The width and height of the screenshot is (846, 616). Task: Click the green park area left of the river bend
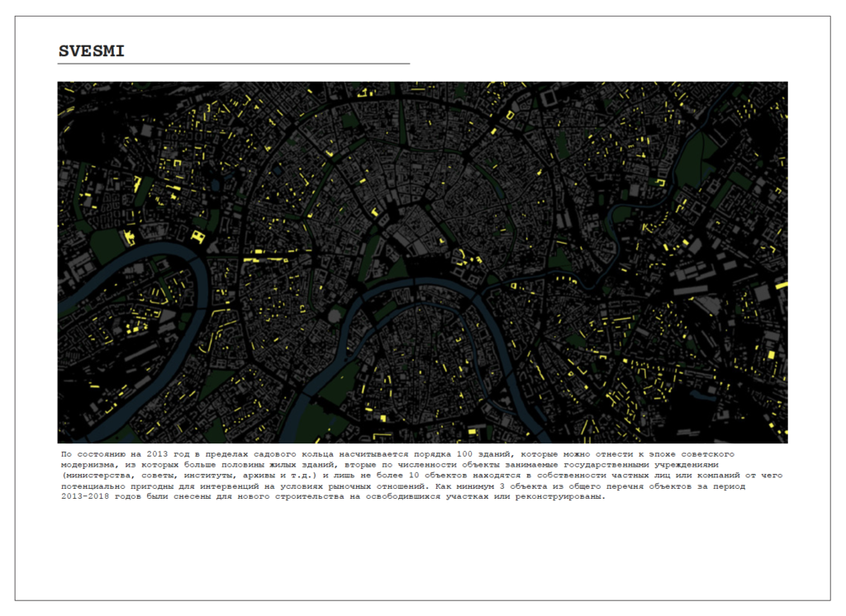point(107,244)
